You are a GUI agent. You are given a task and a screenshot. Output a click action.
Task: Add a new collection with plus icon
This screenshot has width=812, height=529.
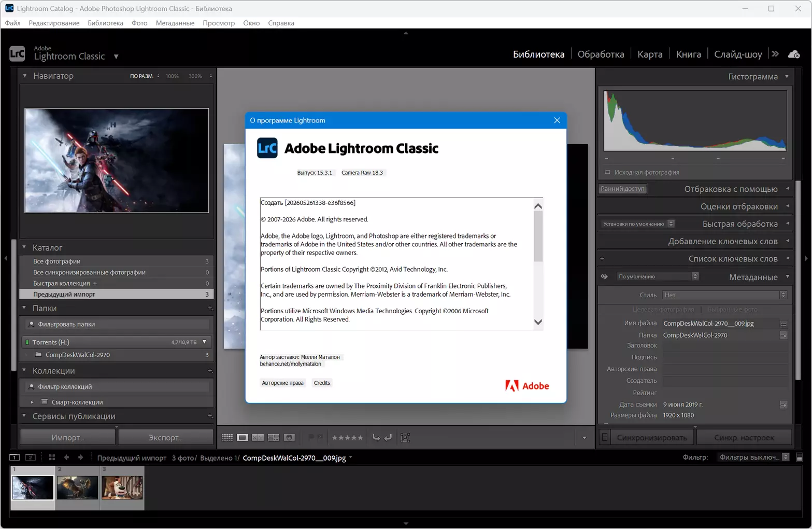pos(210,371)
